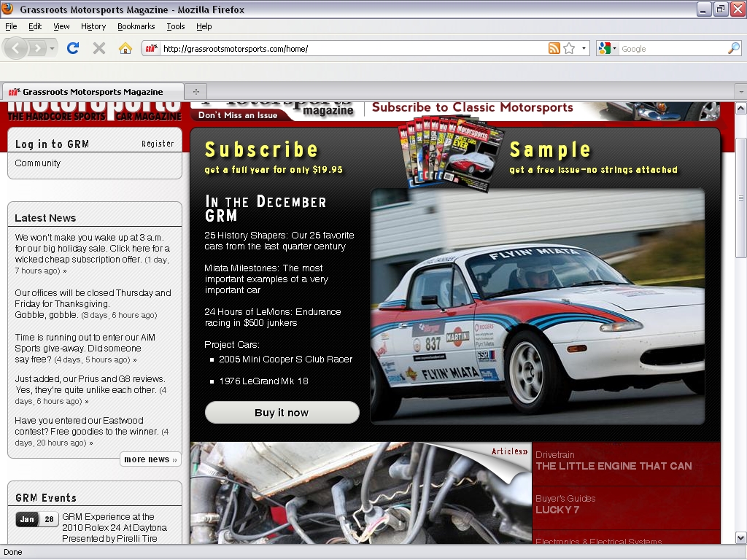Open the History menu
The height and width of the screenshot is (560, 747).
click(93, 26)
